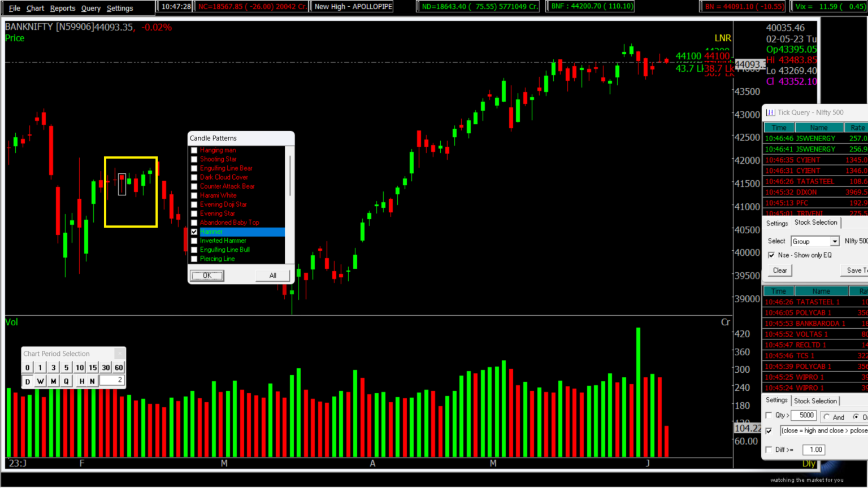Uncheck the Hammer candle pattern
The image size is (868, 488).
(194, 232)
